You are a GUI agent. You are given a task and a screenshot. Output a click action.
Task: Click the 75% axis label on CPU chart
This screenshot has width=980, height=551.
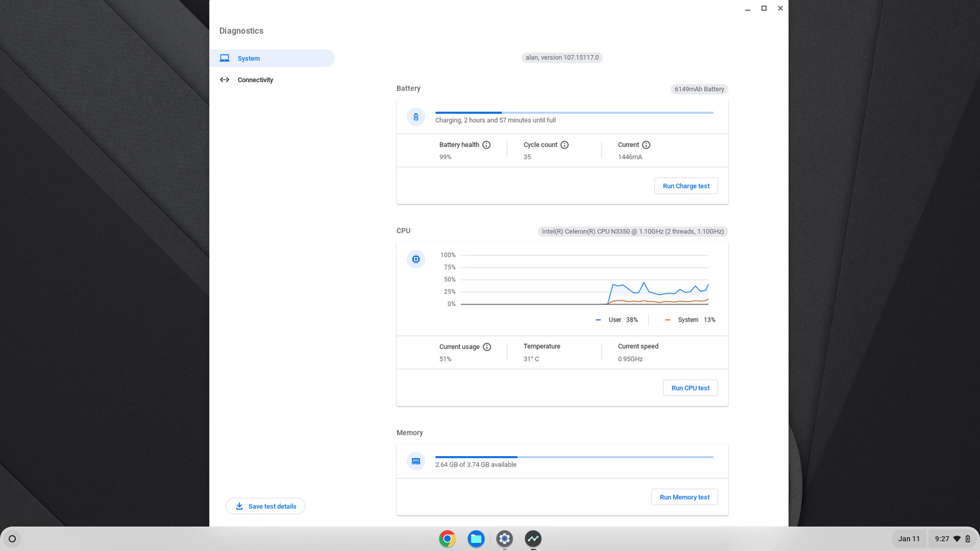tap(450, 268)
